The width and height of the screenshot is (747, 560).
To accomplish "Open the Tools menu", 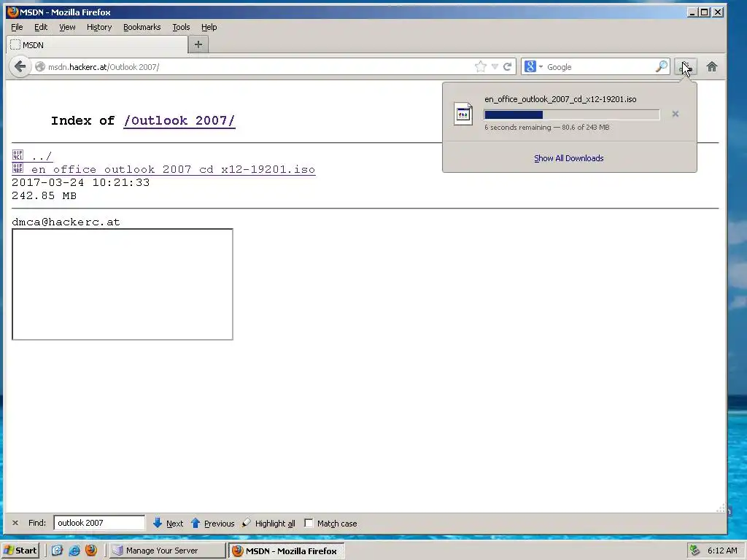I will [x=181, y=27].
